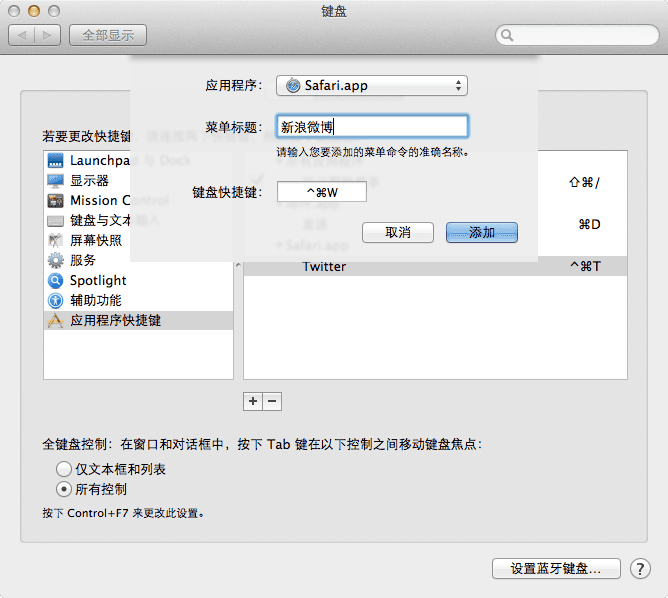Image resolution: width=668 pixels, height=598 pixels.
Task: Click the 添加 add button
Action: point(482,233)
